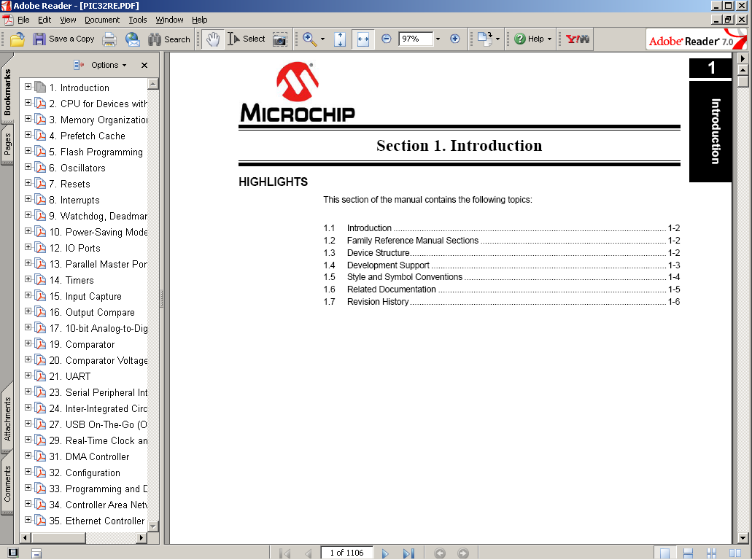The height and width of the screenshot is (560, 752).
Task: Select the Snapshot camera tool
Action: pos(279,39)
